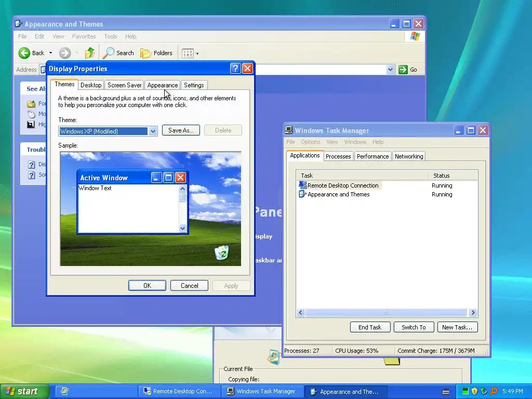Open the Appearance tab
This screenshot has height=399, width=532.
coord(162,85)
